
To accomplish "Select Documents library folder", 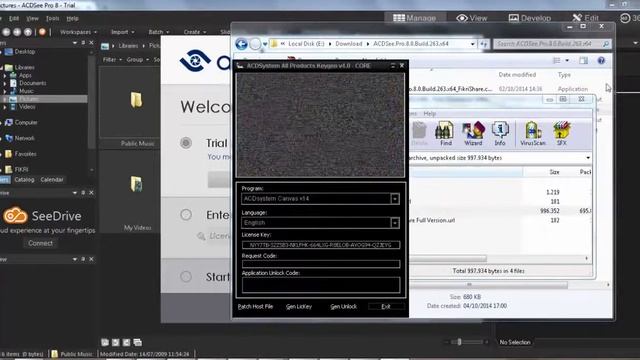I will tap(28, 83).
